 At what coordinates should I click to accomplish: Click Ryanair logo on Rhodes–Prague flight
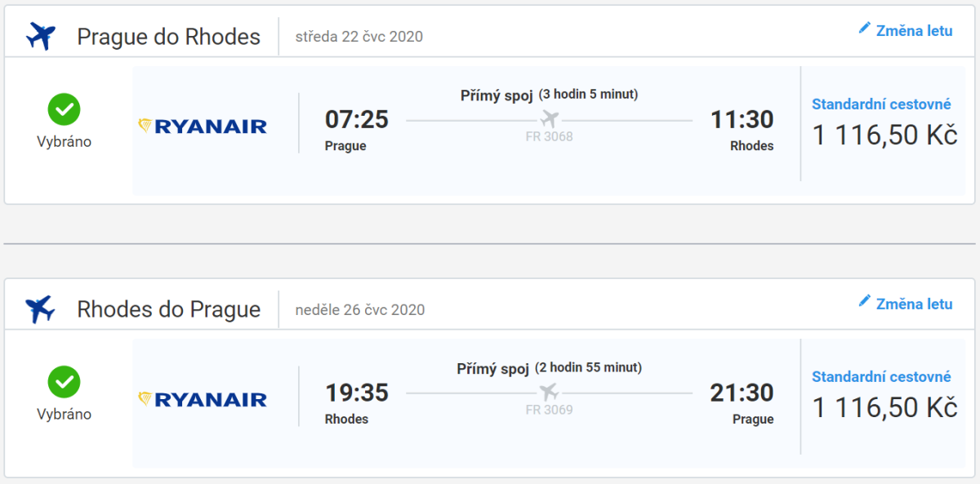coord(203,399)
